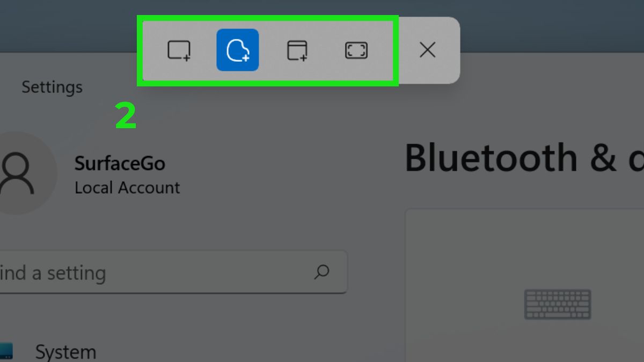
Task: Click the green number 2 annotation
Action: (126, 116)
